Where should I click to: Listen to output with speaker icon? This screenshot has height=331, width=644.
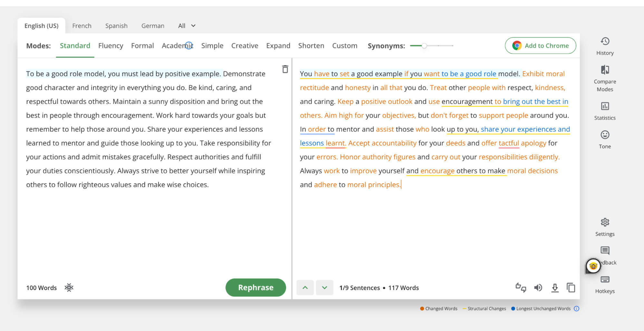tap(538, 287)
